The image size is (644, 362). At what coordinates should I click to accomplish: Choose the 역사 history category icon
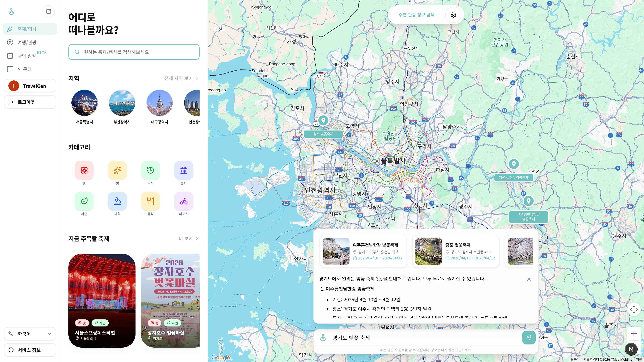(150, 170)
